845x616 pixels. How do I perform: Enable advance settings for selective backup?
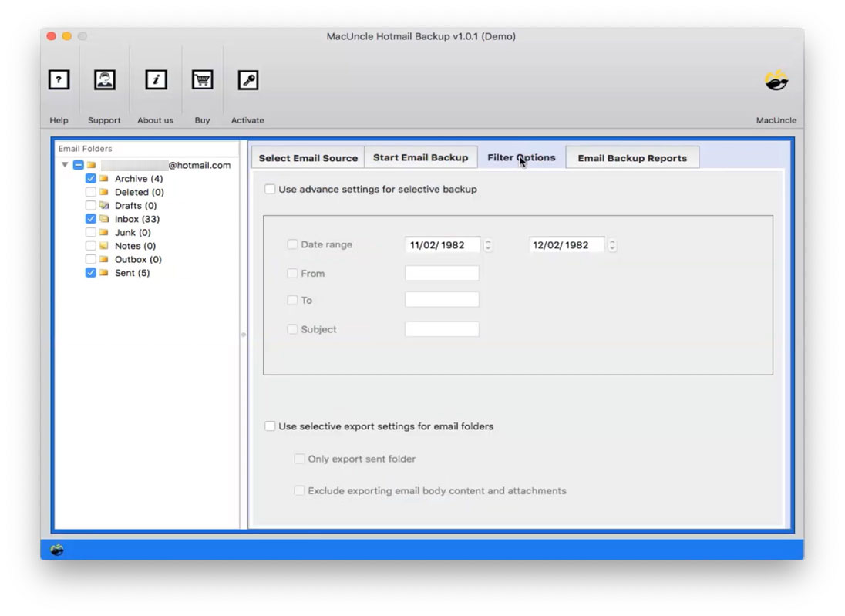(270, 188)
